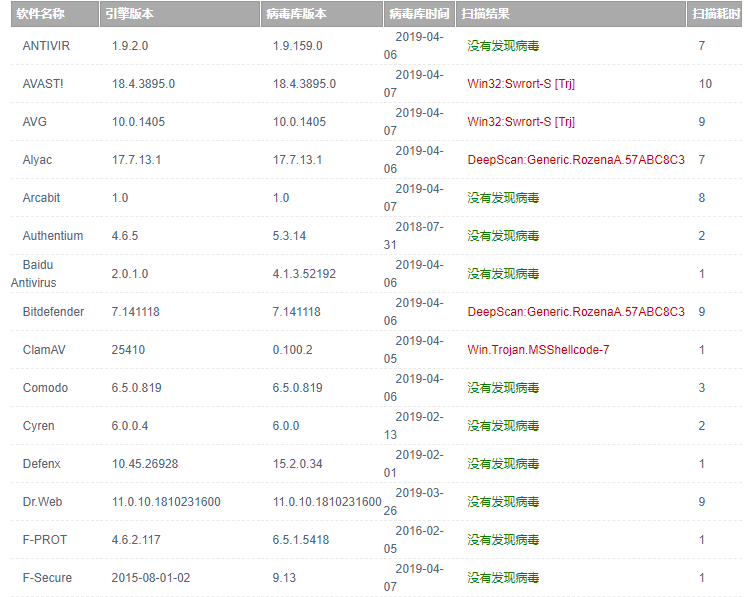748x597 pixels.
Task: Click Defenx engine version 10.45.26928
Action: tap(145, 464)
